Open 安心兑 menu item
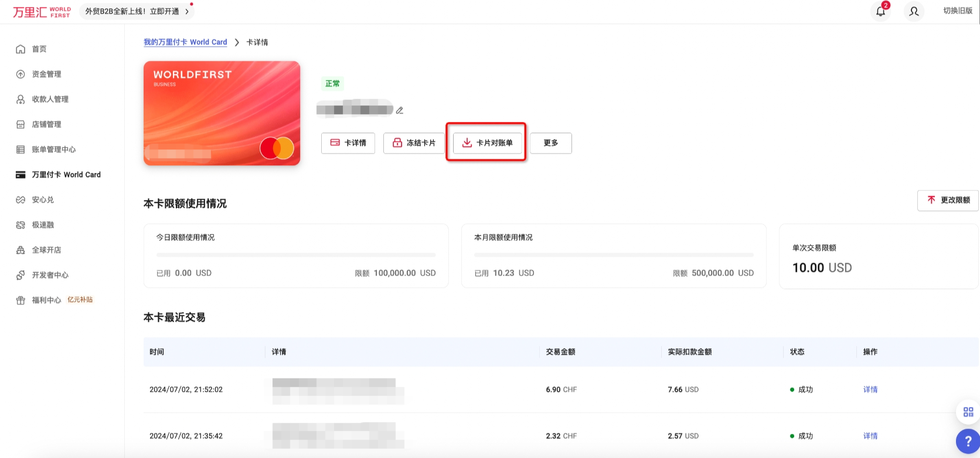Image resolution: width=980 pixels, height=458 pixels. (43, 200)
